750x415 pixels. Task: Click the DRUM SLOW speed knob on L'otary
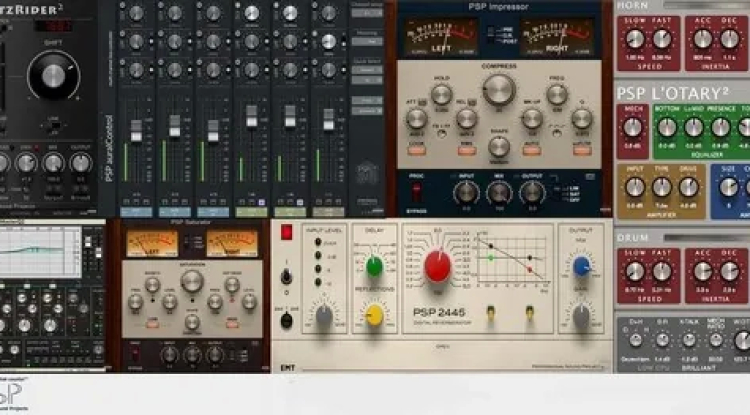(635, 271)
